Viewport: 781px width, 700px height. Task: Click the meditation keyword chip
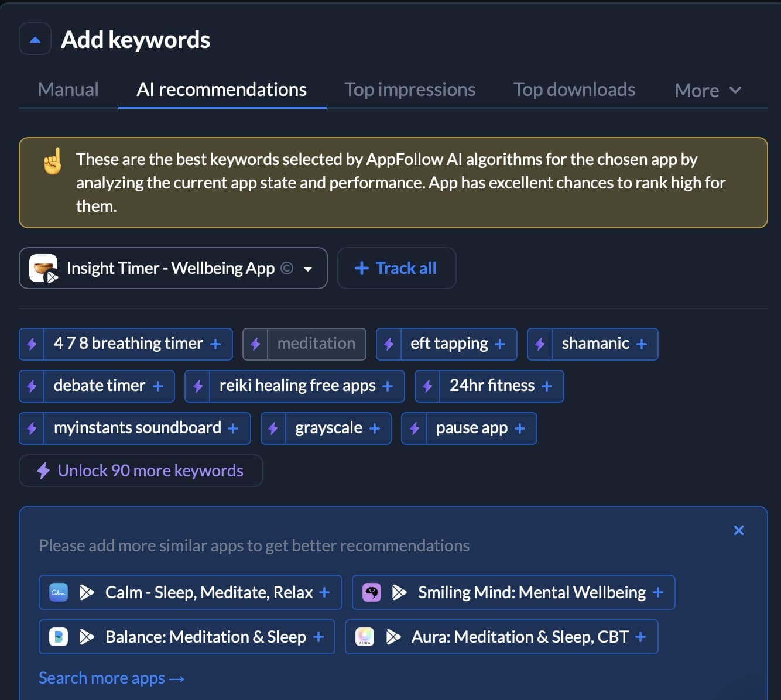point(304,344)
